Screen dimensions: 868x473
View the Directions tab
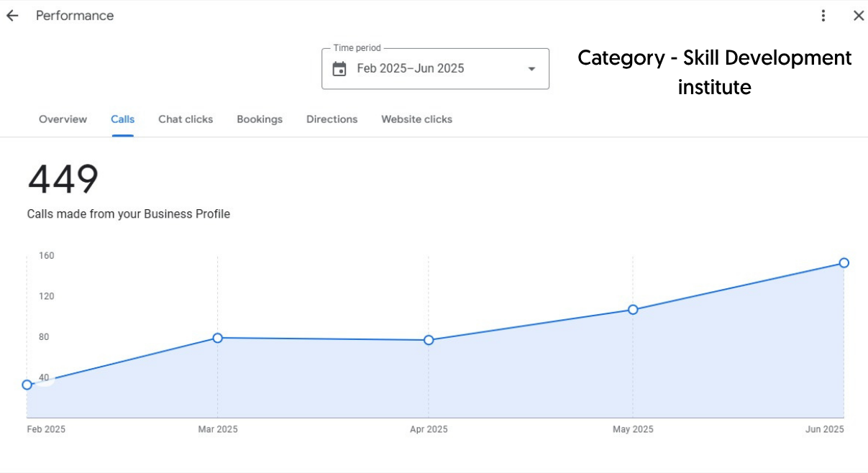pos(332,119)
